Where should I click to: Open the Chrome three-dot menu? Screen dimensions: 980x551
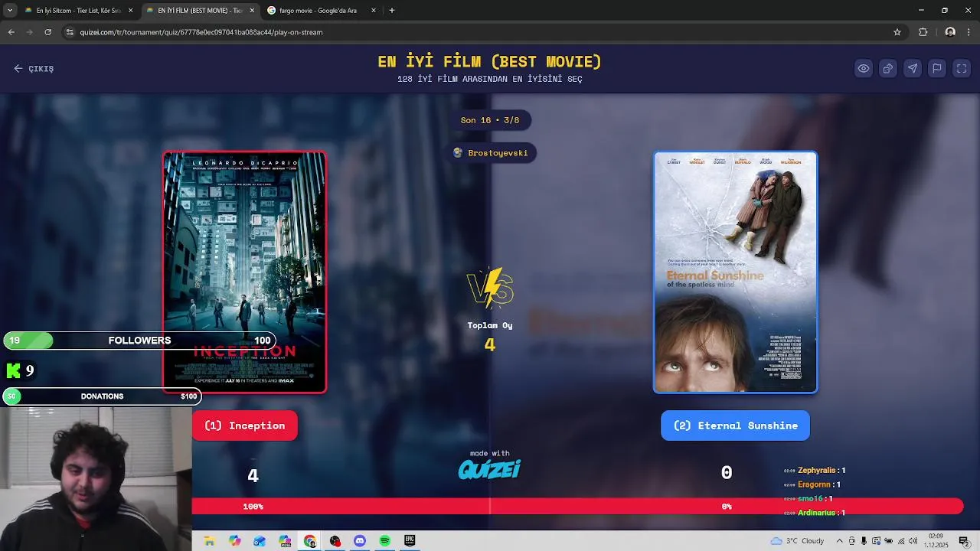[969, 32]
